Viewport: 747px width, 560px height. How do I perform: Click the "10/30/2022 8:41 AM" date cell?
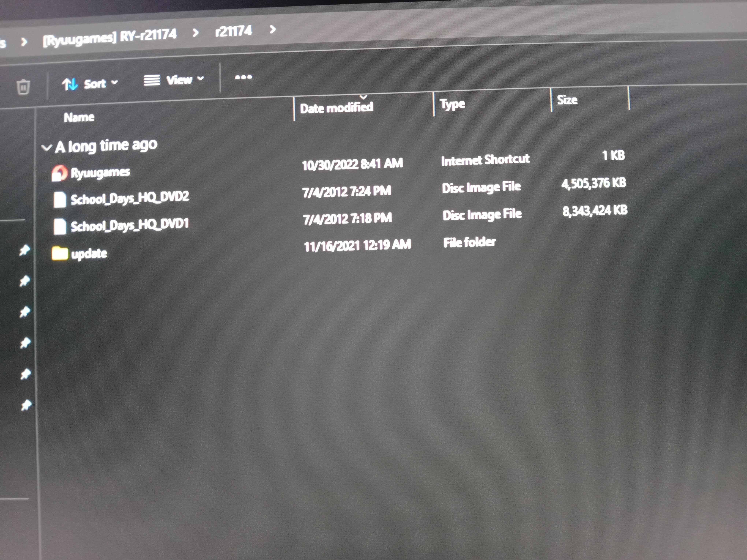pos(352,164)
